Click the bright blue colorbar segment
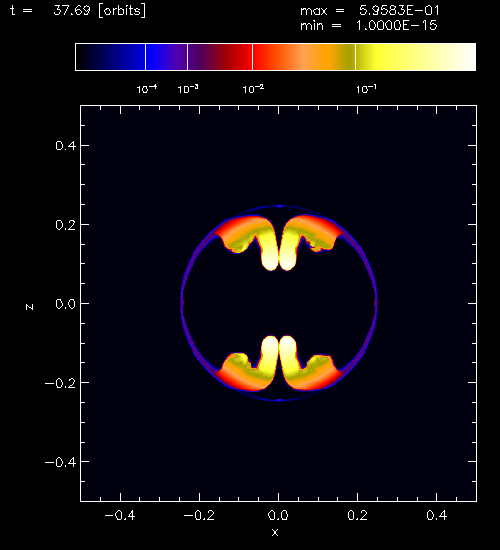Viewport: 500px width, 550px height. click(x=166, y=57)
